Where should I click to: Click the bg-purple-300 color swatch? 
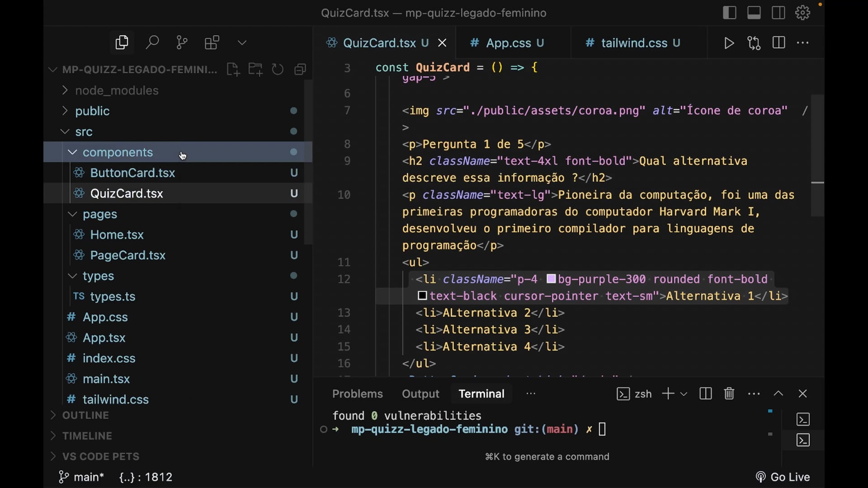551,279
